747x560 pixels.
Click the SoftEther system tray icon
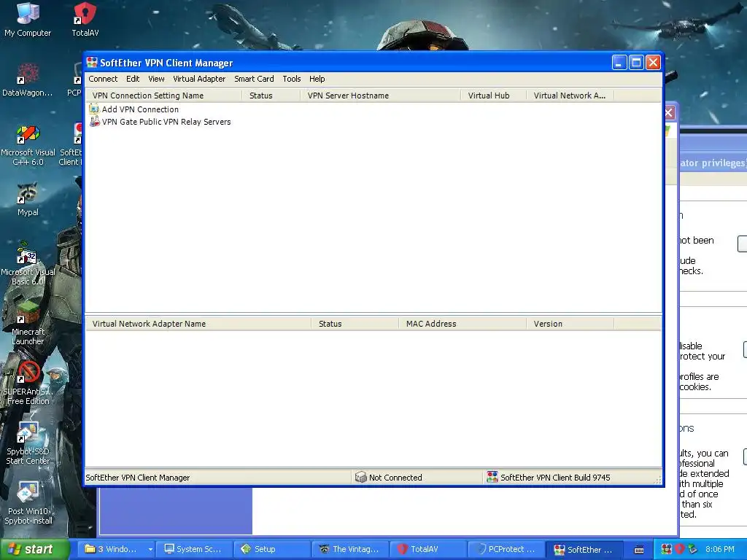(666, 549)
